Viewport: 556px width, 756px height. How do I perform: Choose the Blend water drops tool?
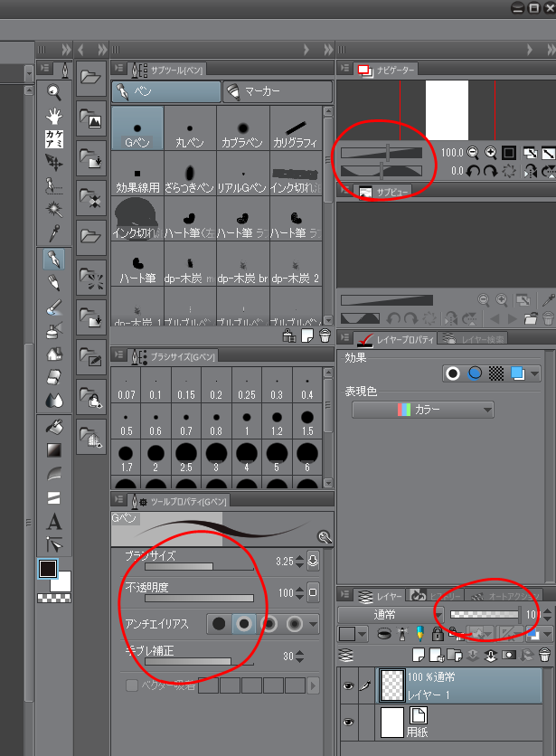click(54, 401)
